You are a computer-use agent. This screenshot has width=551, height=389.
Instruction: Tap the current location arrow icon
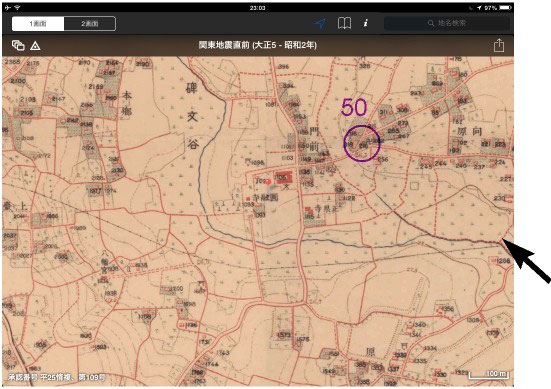320,23
